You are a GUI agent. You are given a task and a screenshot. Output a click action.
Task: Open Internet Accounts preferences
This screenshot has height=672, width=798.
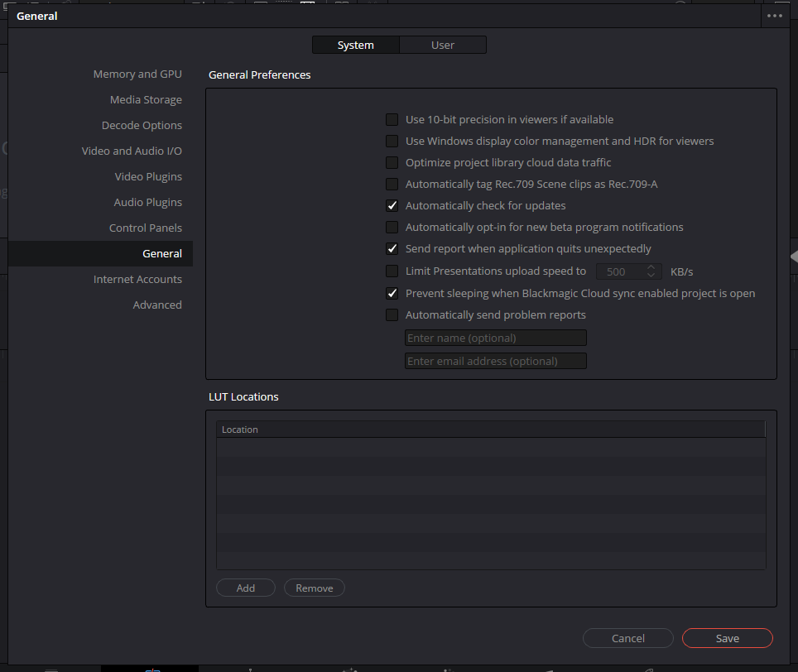tap(137, 279)
